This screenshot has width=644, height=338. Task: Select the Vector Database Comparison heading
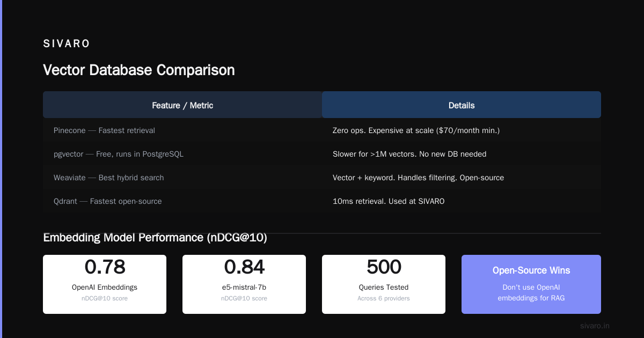pos(139,70)
